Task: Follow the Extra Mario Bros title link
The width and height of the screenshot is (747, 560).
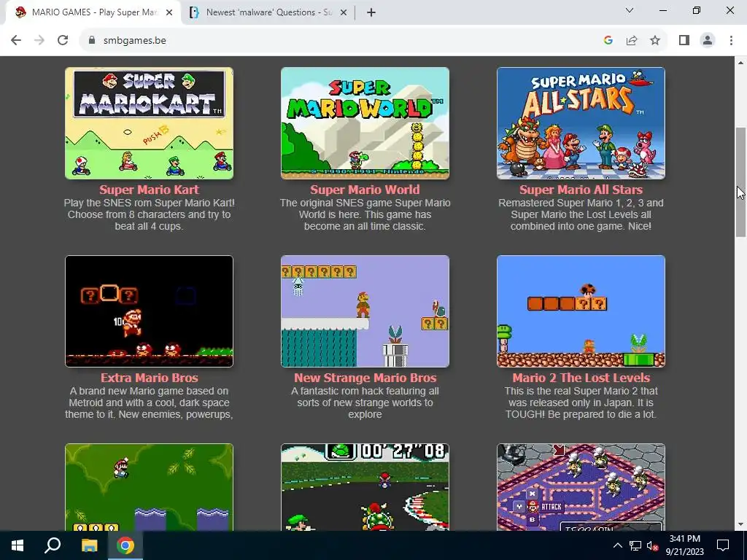Action: [149, 378]
